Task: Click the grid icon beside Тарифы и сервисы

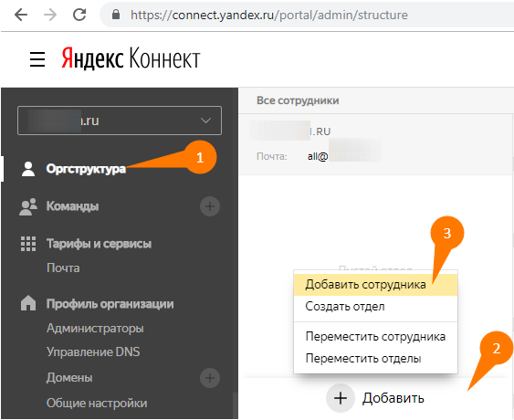Action: click(28, 244)
